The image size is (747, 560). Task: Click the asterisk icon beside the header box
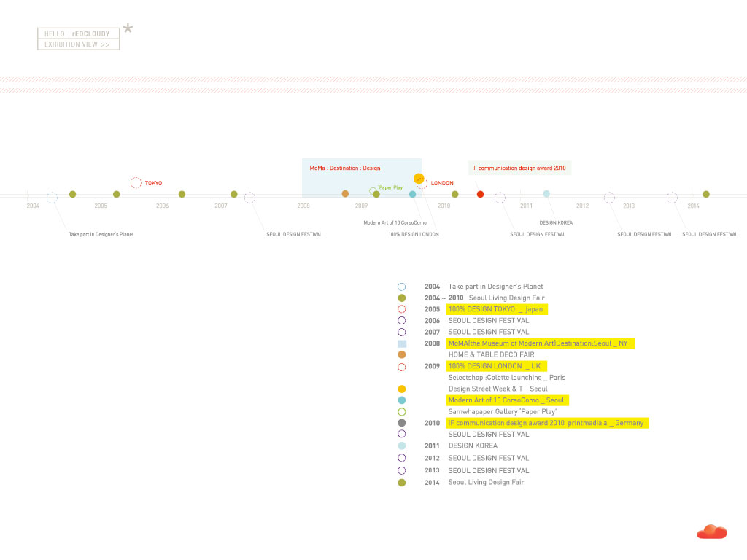[128, 28]
